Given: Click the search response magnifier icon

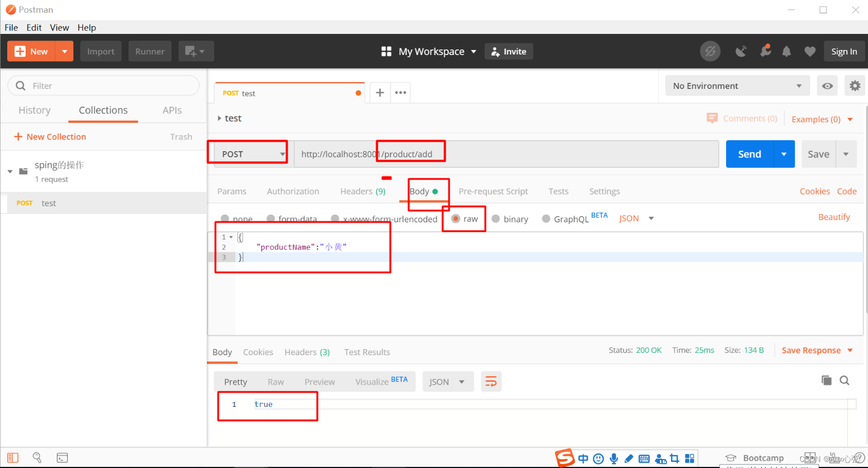Looking at the screenshot, I should pos(844,380).
